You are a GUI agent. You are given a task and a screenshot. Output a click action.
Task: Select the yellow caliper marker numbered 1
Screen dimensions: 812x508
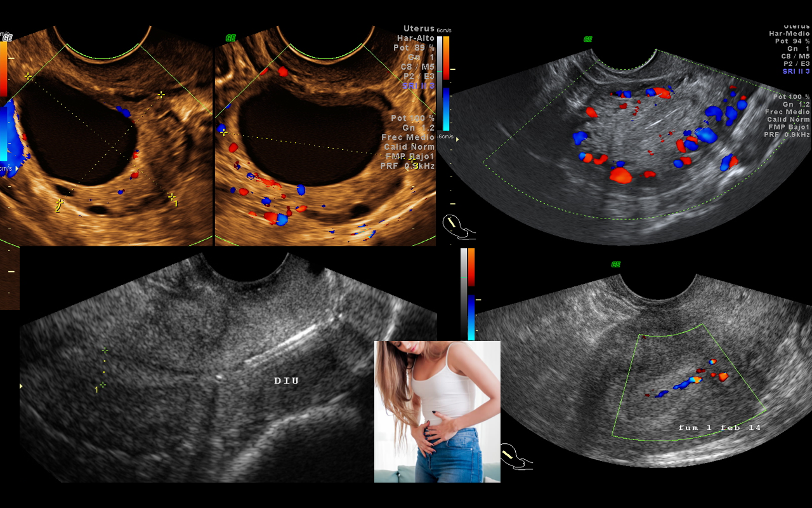pos(172,197)
